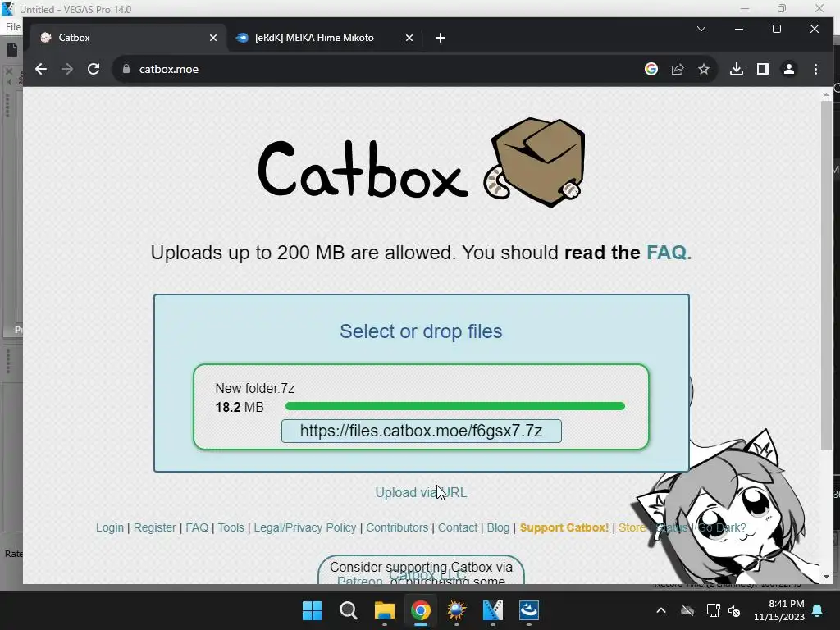Open the Blog link
This screenshot has height=630, width=840.
[x=498, y=527]
